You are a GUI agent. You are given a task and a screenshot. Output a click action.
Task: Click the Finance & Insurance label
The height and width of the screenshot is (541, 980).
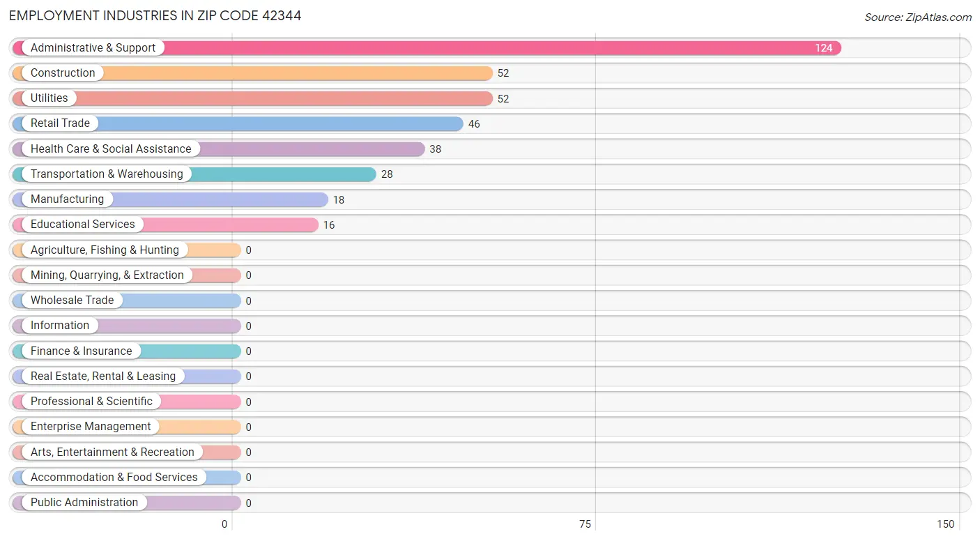pos(81,351)
